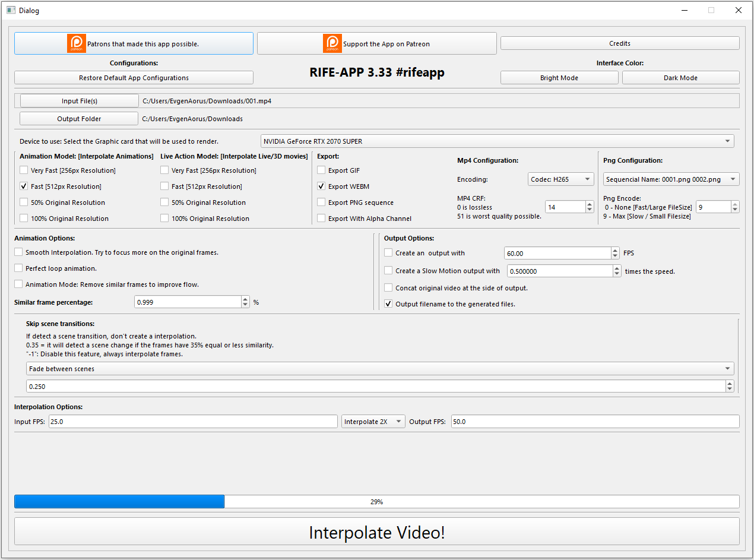
Task: Click the Patreon logo on the Patrons button
Action: click(x=77, y=43)
